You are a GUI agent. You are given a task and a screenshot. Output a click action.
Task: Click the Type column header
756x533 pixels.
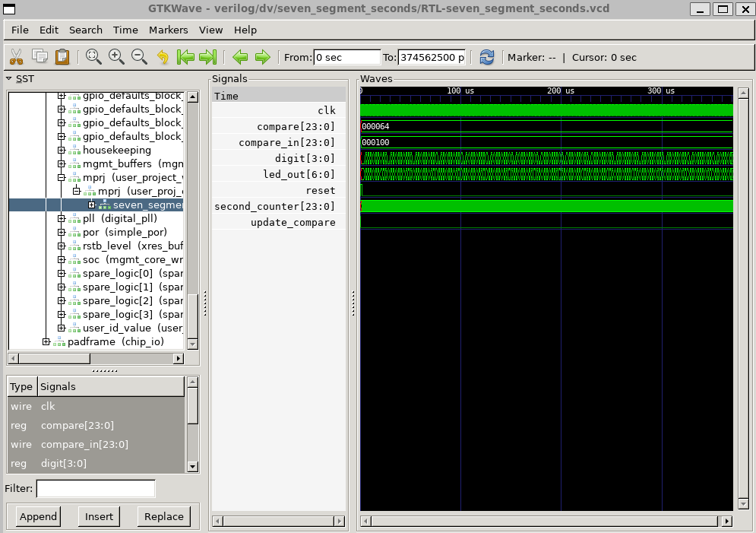point(22,387)
